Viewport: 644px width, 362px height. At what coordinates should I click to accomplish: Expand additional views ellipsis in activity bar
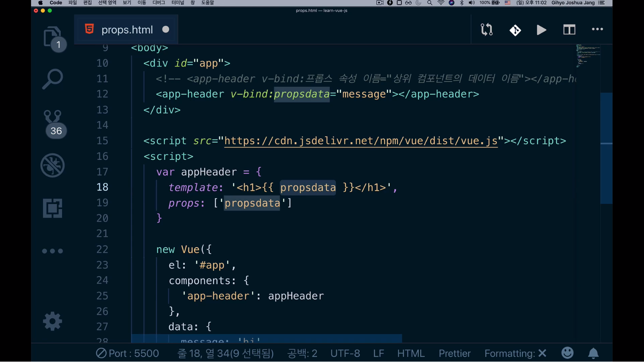(52, 251)
